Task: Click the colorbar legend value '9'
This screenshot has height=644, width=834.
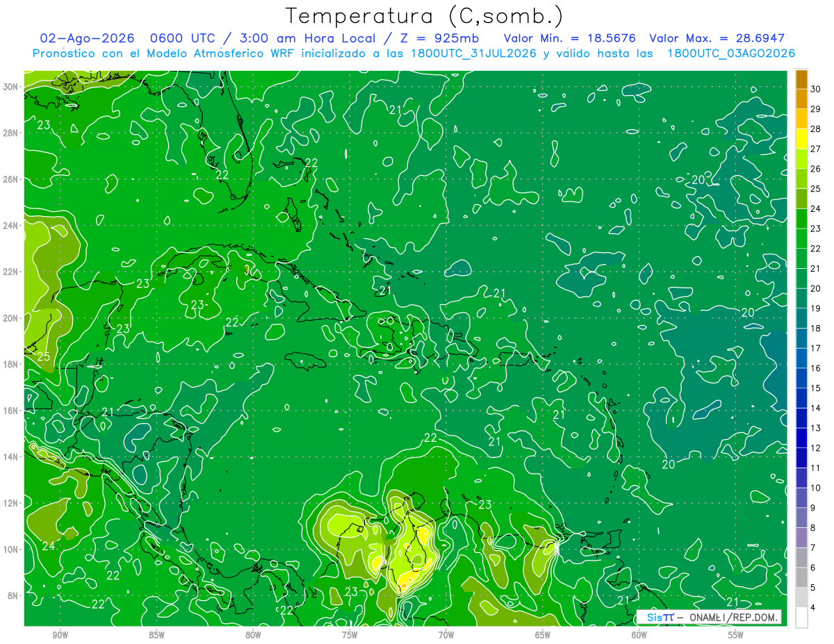Action: [813, 508]
